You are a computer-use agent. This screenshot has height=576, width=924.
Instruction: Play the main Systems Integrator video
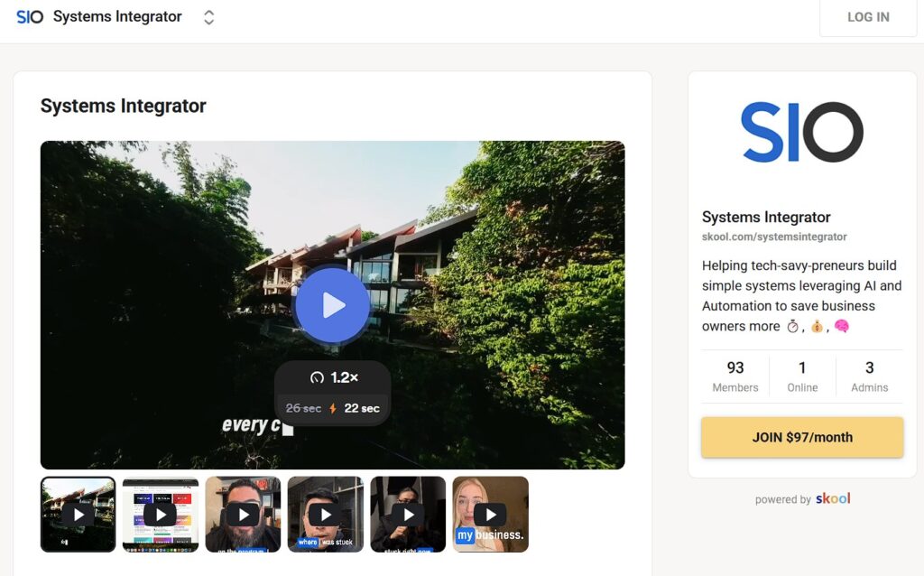pos(332,305)
